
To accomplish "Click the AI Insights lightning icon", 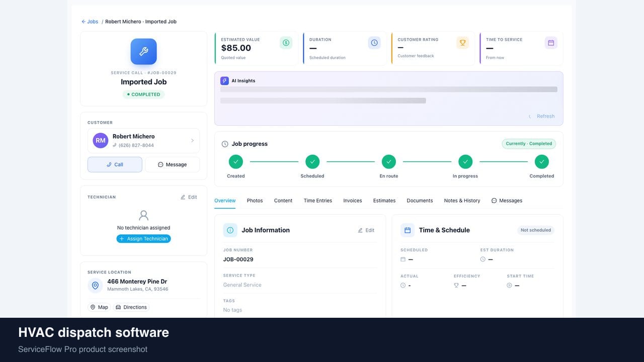I will (224, 80).
